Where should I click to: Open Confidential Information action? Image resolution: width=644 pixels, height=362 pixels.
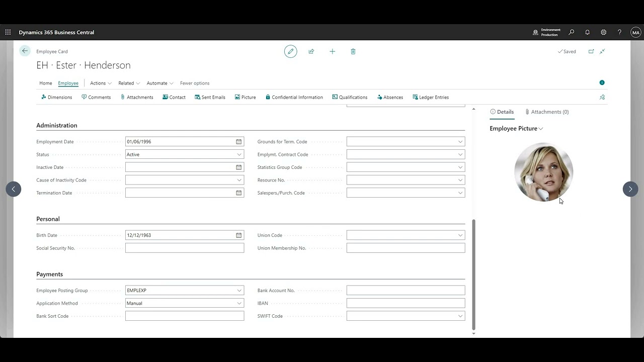tap(294, 97)
